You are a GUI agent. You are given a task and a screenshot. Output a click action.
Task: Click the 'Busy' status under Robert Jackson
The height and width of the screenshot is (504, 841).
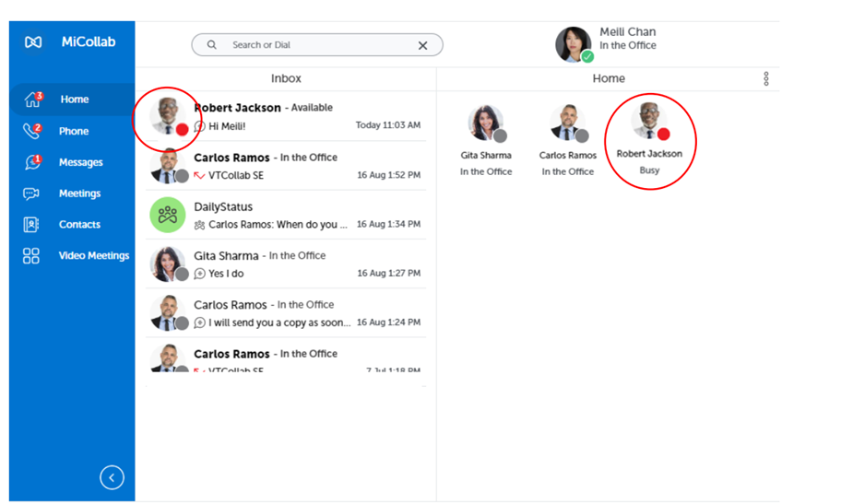click(x=649, y=170)
